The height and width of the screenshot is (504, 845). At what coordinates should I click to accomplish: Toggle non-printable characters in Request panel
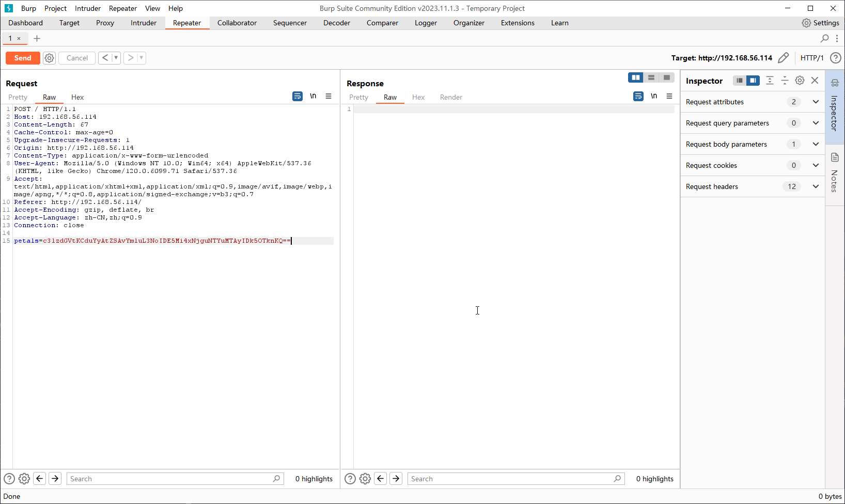coord(313,96)
